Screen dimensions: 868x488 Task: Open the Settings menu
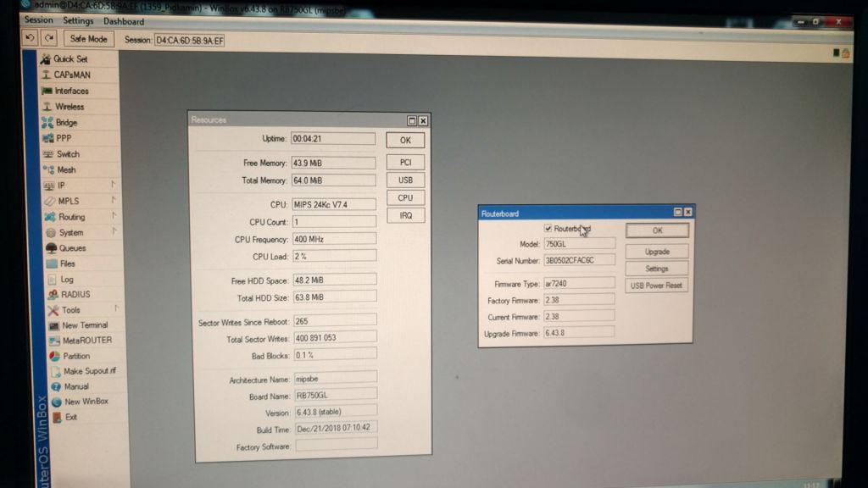coord(78,20)
